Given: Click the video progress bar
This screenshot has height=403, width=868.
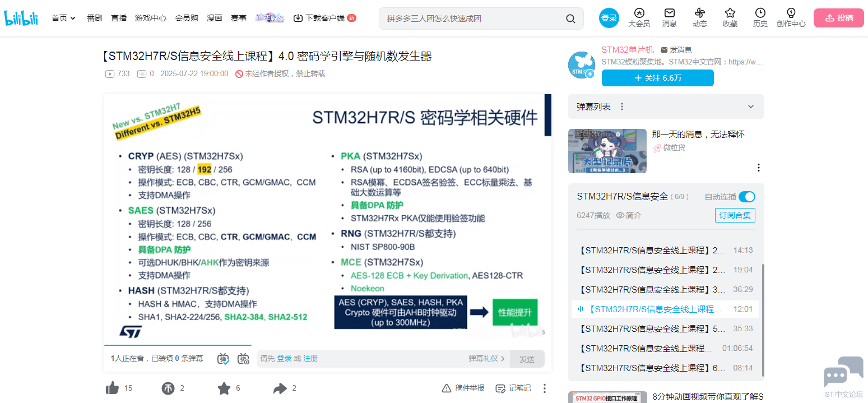Looking at the screenshot, I should tap(327, 345).
